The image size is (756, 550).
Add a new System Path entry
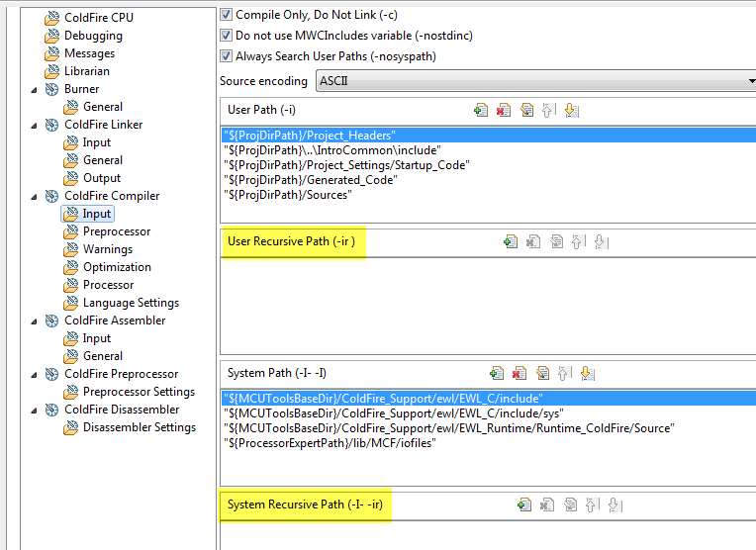497,373
